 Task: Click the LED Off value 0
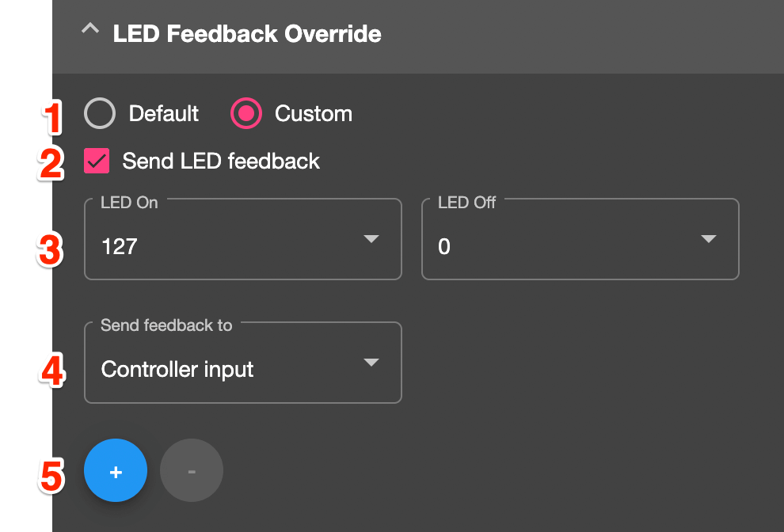(x=444, y=247)
